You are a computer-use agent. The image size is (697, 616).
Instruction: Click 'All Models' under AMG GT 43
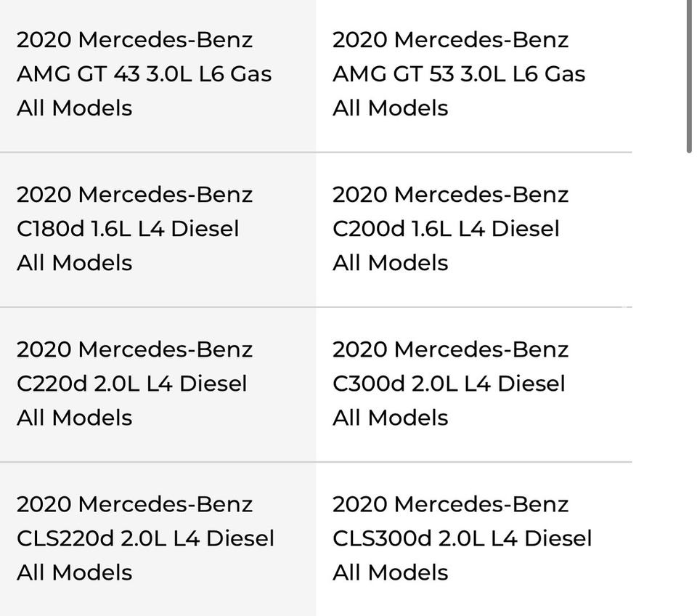[74, 108]
